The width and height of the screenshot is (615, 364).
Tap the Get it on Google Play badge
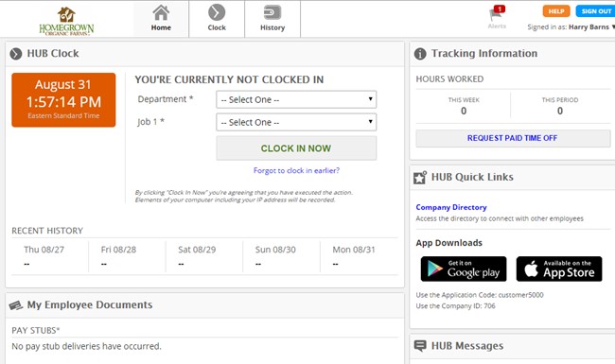click(464, 269)
